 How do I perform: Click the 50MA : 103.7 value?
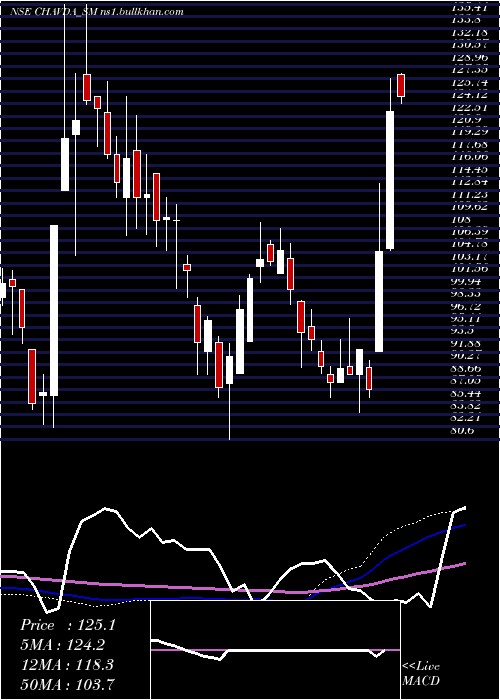click(67, 683)
